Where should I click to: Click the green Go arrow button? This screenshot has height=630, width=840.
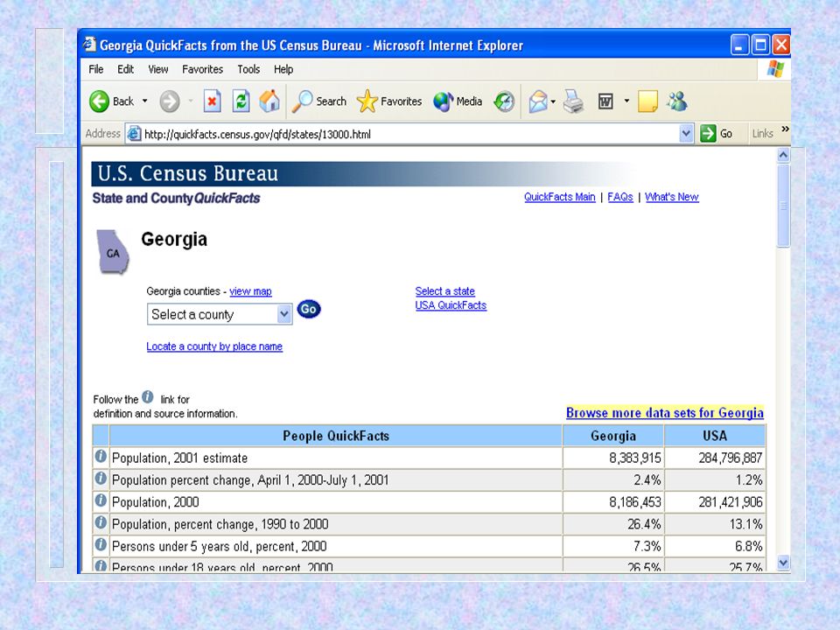pyautogui.click(x=708, y=133)
